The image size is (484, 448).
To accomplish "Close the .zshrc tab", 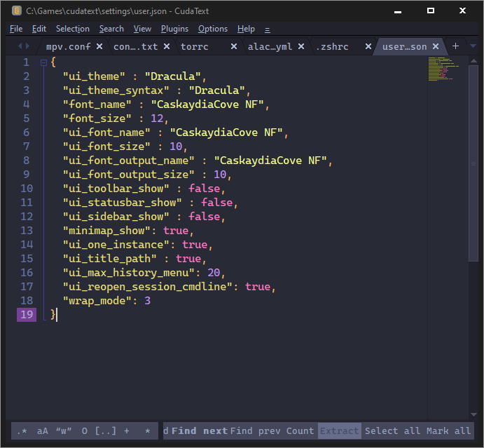I will 368,46.
